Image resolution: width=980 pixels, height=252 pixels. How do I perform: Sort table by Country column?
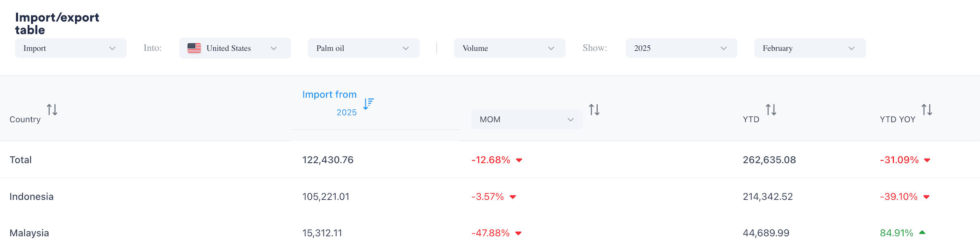coord(52,110)
